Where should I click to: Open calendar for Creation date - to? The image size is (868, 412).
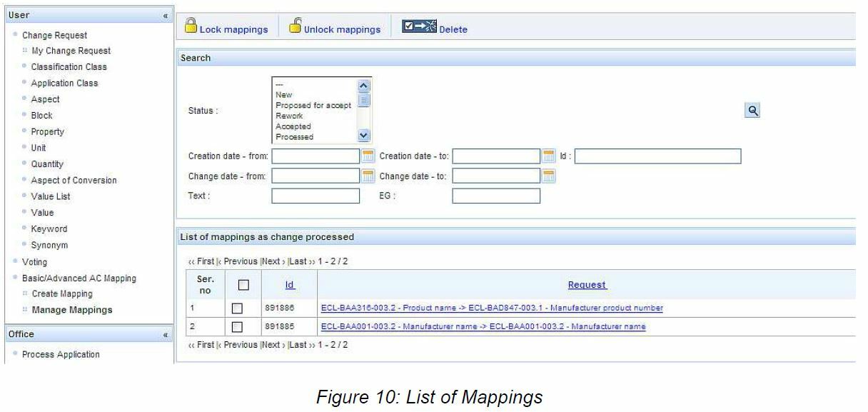coord(549,156)
